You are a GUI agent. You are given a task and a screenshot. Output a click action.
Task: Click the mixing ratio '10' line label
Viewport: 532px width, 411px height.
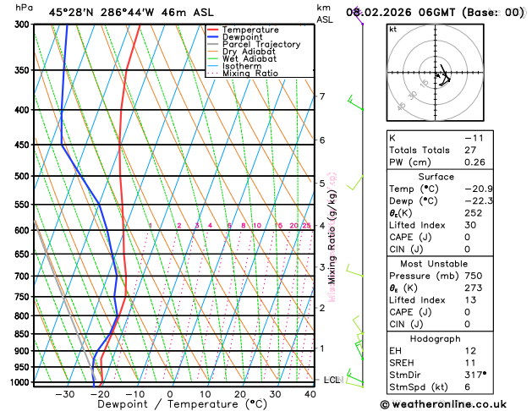[x=257, y=226]
